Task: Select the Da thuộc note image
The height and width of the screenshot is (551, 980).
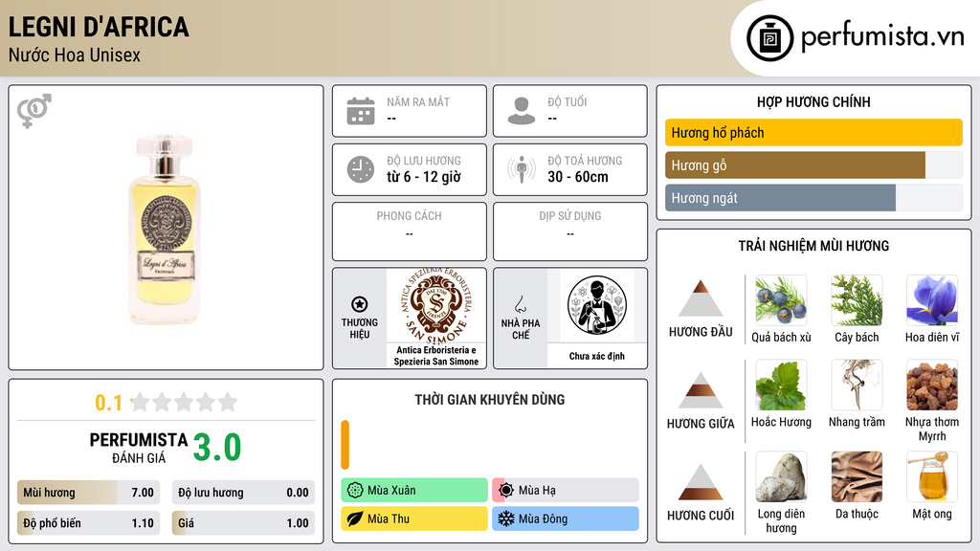Action: (x=857, y=476)
